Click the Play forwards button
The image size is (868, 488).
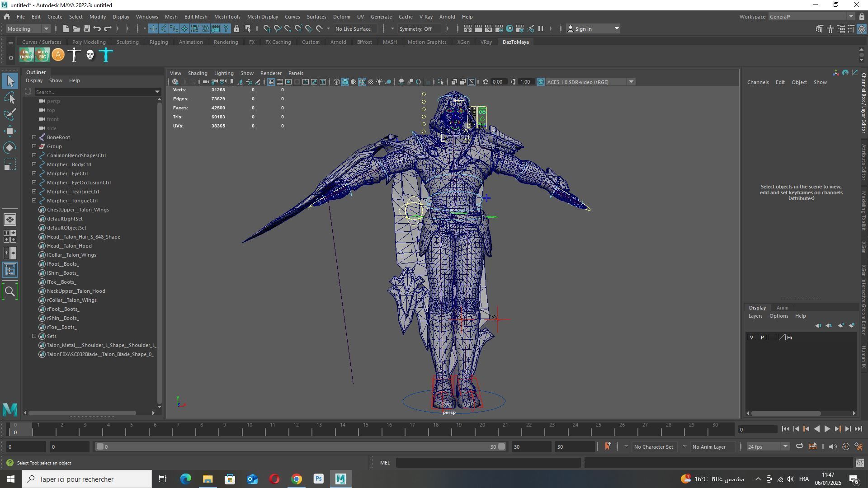point(827,429)
